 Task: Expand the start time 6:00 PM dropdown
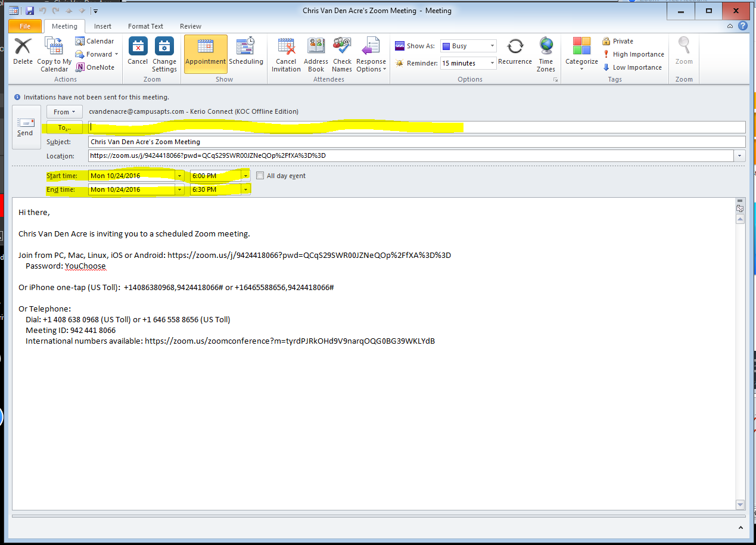click(x=245, y=176)
